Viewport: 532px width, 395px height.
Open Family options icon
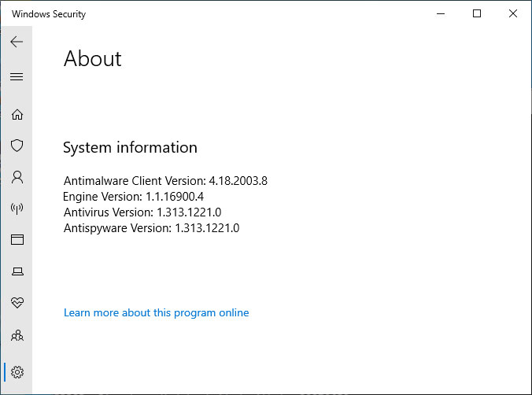(17, 335)
